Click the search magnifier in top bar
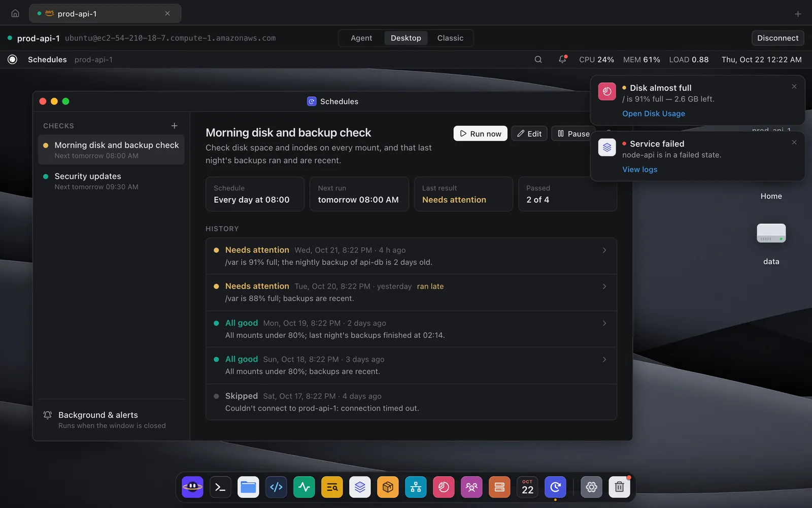812x508 pixels. (x=538, y=59)
